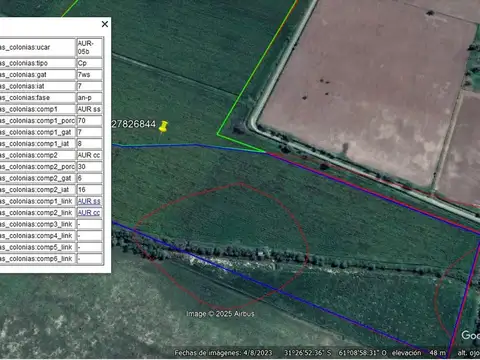Click the longitude readout 61°08'58.31" O
The height and width of the screenshot is (360, 480).
(363, 353)
